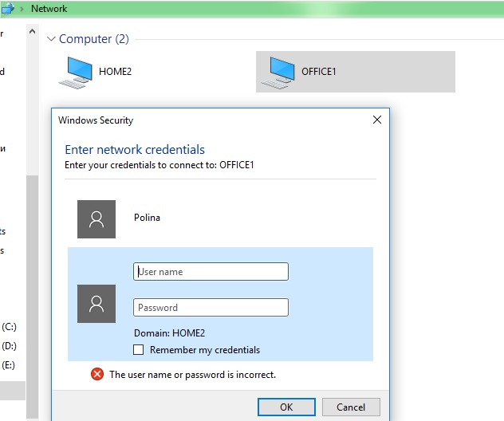Open the breadcrumb chevron before Network
This screenshot has height=421, width=504.
(x=22, y=9)
